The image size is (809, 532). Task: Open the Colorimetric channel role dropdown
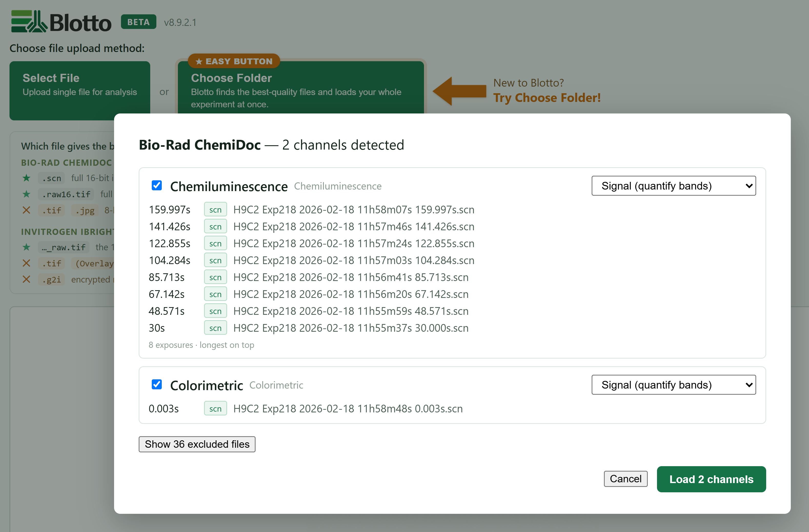[673, 385]
